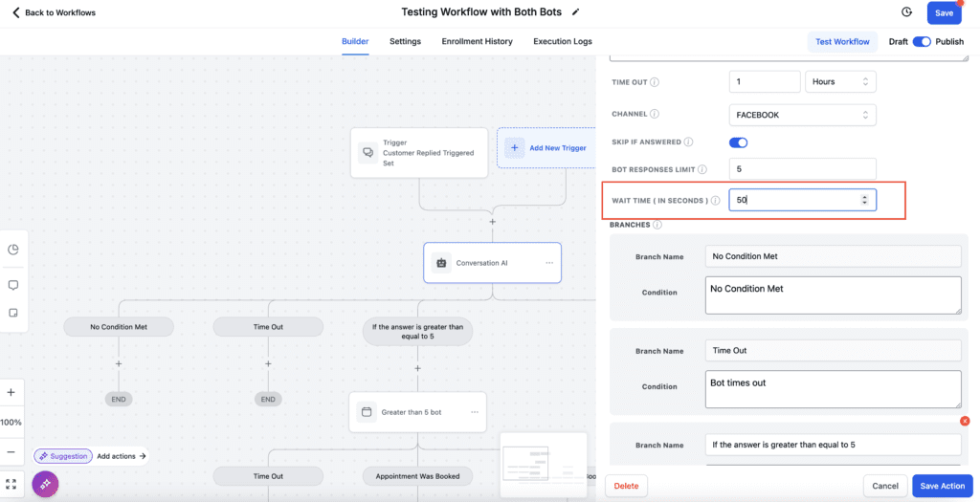Click the wait time stepper arrows
Screen dimensions: 980x502
[865, 200]
